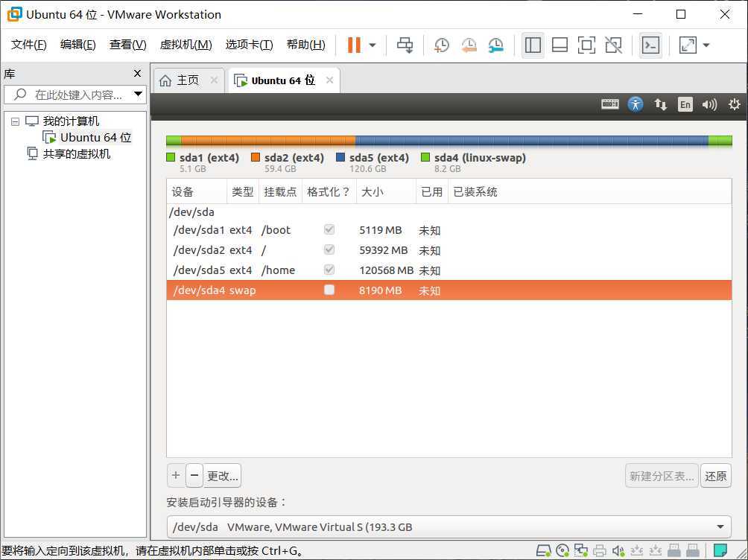The image size is (748, 560).
Task: Click the 还原 button
Action: (x=715, y=476)
